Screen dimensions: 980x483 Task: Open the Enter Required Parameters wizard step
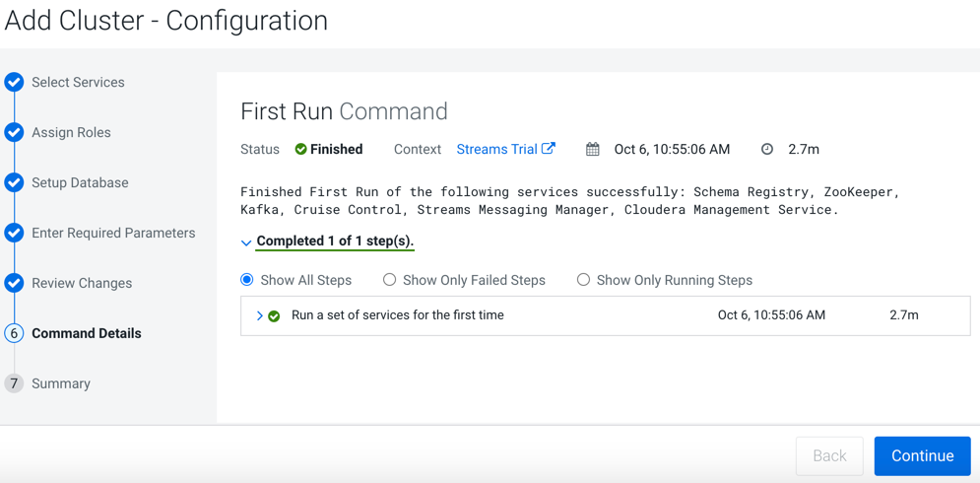tap(113, 234)
